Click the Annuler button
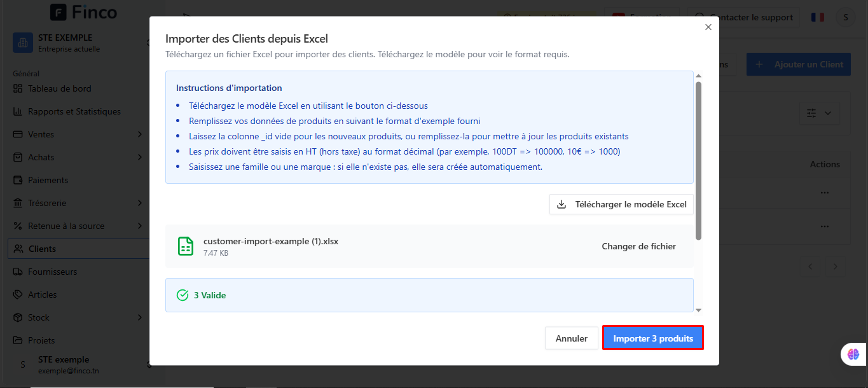 pyautogui.click(x=572, y=338)
